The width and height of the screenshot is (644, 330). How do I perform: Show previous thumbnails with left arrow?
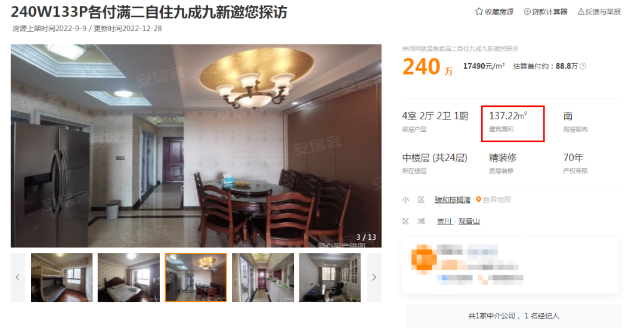tap(18, 277)
